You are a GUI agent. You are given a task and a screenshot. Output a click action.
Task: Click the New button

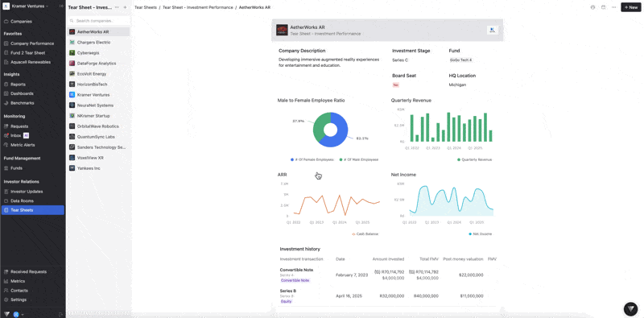(631, 7)
